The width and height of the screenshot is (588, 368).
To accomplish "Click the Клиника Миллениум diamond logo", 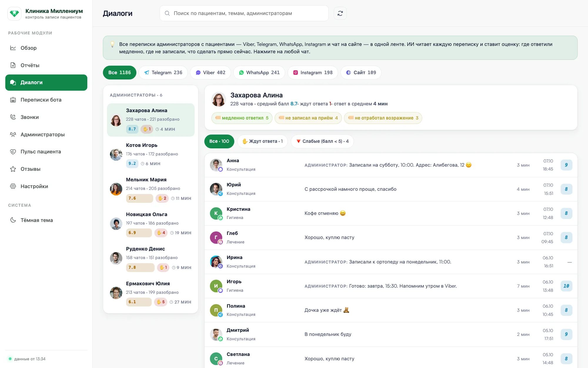I will click(14, 14).
